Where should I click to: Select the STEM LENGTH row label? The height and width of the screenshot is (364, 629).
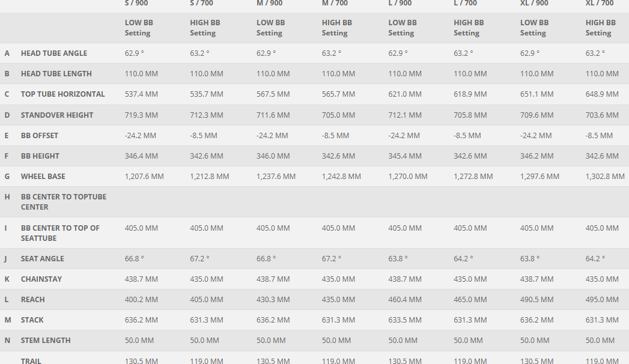point(46,341)
